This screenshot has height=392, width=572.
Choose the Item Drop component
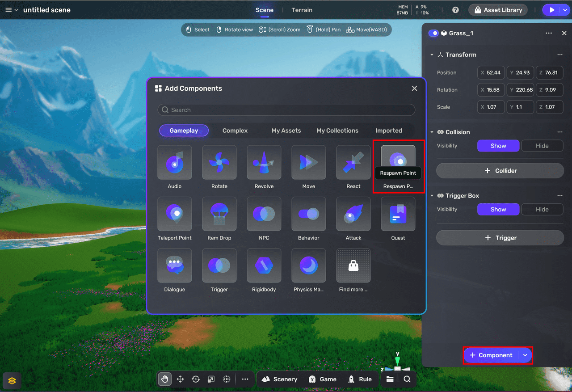tap(219, 215)
